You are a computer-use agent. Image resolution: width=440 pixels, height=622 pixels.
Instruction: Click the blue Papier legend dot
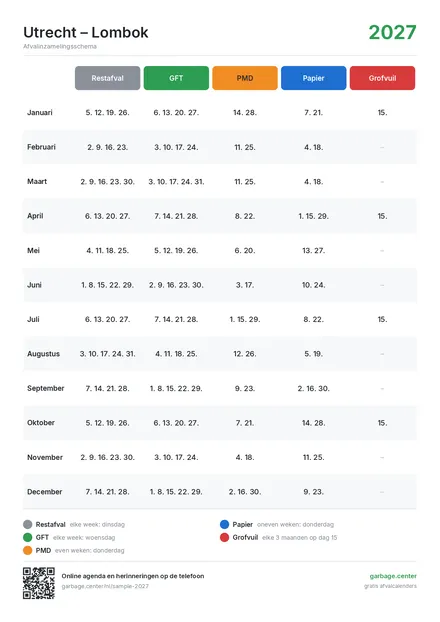click(x=224, y=524)
